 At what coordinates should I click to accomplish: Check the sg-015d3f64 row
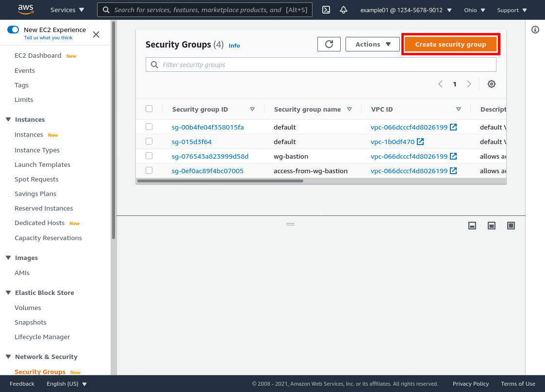click(x=149, y=141)
